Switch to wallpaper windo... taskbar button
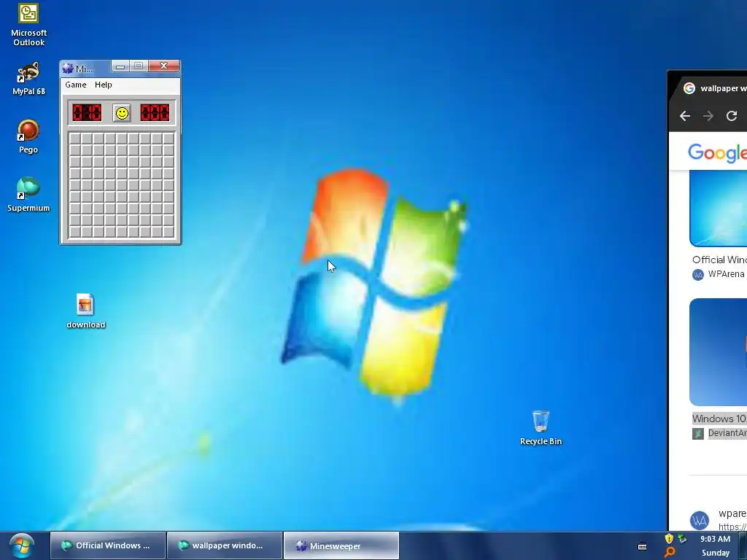 pyautogui.click(x=225, y=545)
